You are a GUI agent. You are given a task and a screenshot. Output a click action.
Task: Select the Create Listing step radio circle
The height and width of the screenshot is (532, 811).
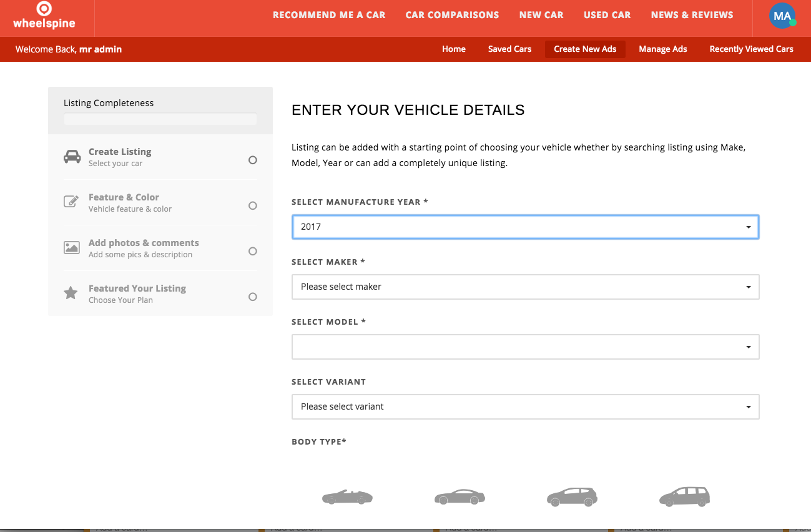tap(253, 160)
